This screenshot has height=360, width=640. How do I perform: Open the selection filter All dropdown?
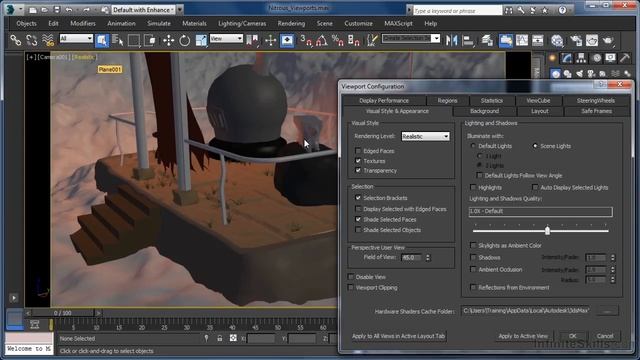[x=76, y=38]
